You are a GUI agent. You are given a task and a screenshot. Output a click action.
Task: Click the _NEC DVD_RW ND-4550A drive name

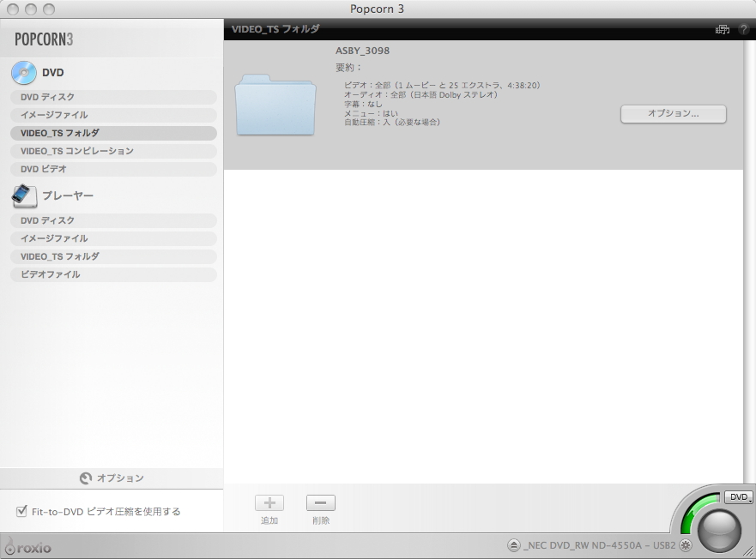tap(599, 545)
